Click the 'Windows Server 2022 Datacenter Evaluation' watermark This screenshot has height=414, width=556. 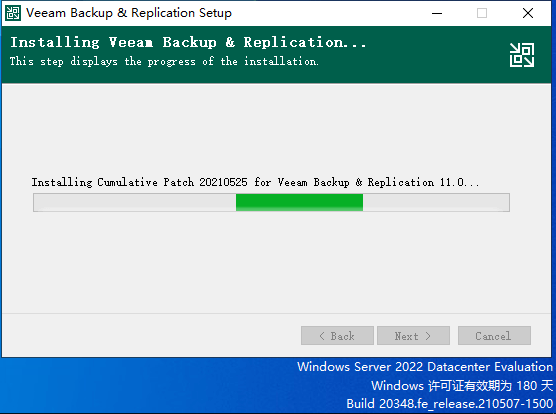(425, 367)
